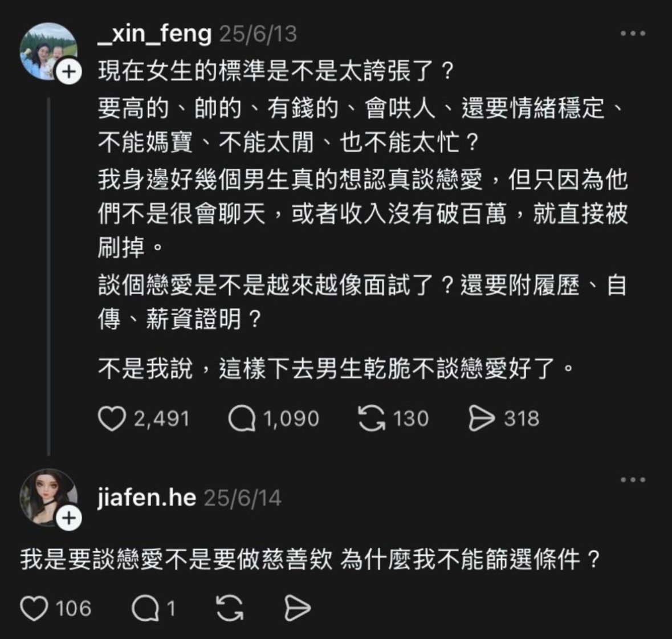Open the more options menu on jiafen.he reply
This screenshot has width=672, height=639.
click(633, 480)
